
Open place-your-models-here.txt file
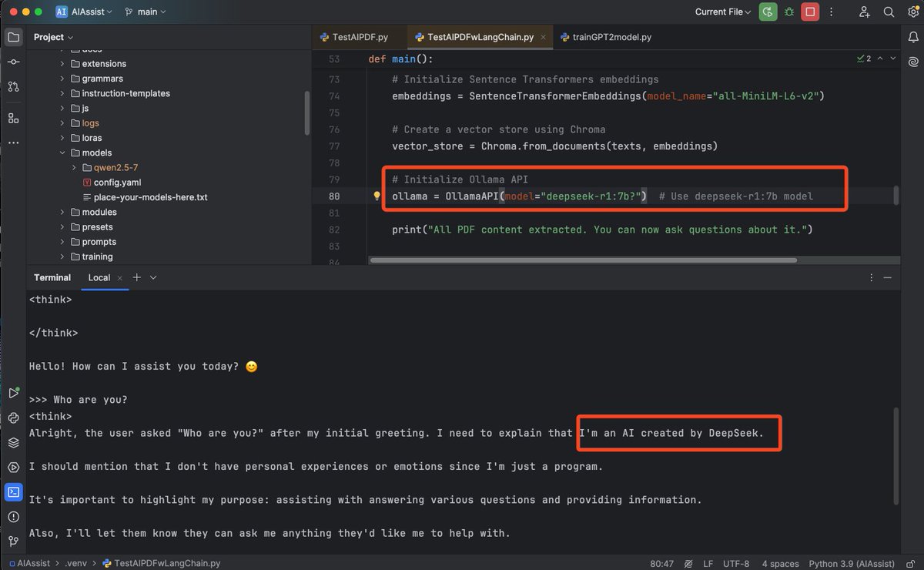[145, 197]
